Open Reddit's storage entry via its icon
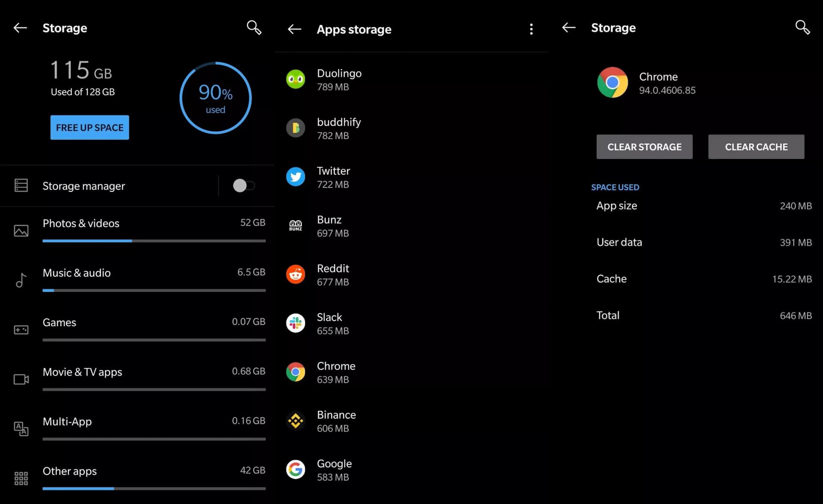823x504 pixels. (x=295, y=274)
